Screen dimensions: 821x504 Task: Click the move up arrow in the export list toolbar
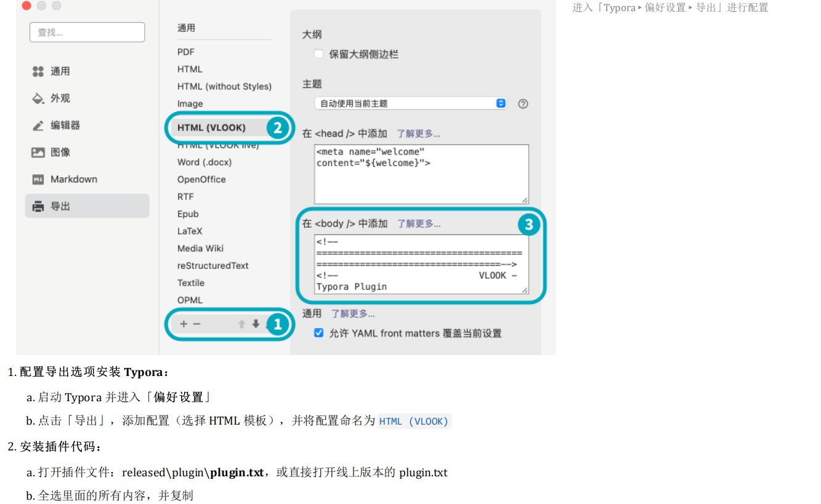tap(241, 324)
